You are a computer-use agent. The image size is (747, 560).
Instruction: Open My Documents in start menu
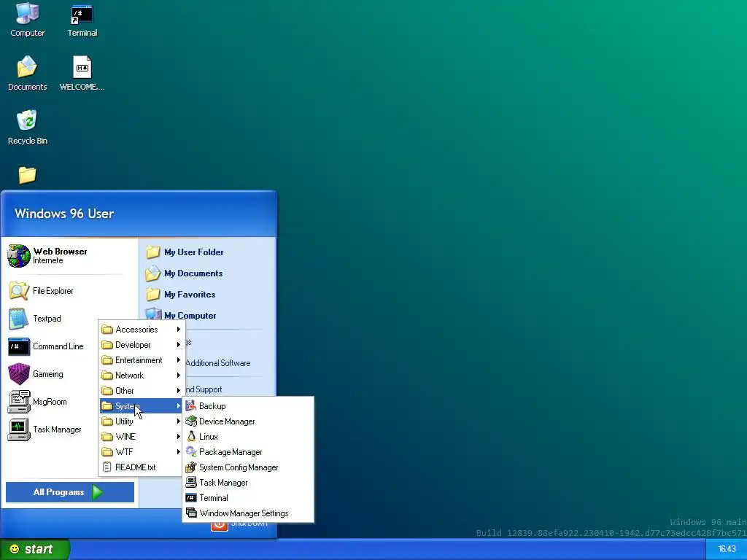pyautogui.click(x=184, y=273)
